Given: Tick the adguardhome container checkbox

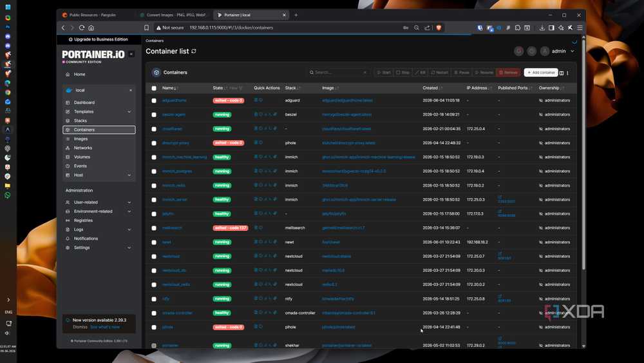Looking at the screenshot, I should [x=154, y=101].
